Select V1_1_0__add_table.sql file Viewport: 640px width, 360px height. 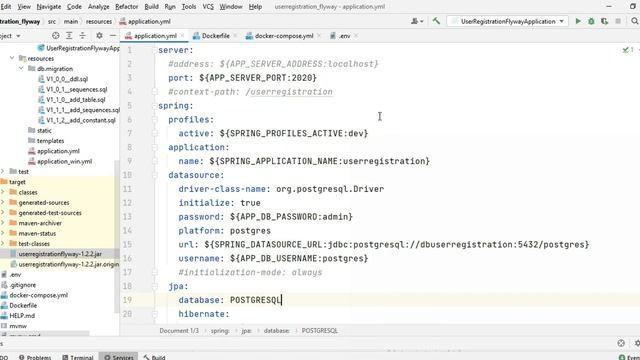click(76, 100)
